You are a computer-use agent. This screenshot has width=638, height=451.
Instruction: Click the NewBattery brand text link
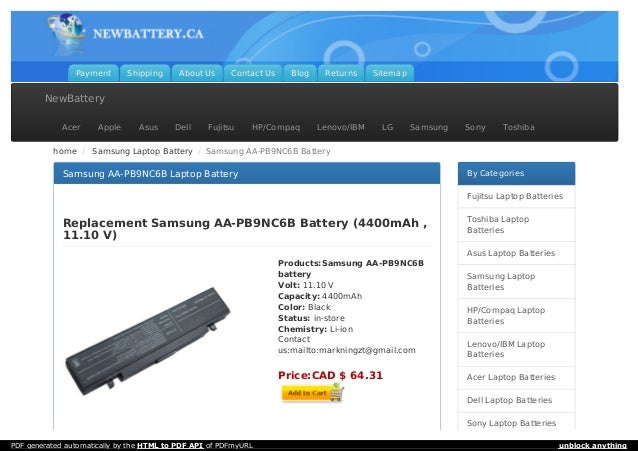click(x=75, y=99)
